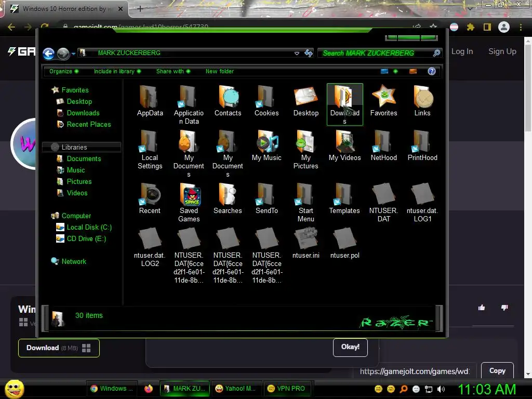
Task: Open the Share with dropdown
Action: tap(173, 71)
